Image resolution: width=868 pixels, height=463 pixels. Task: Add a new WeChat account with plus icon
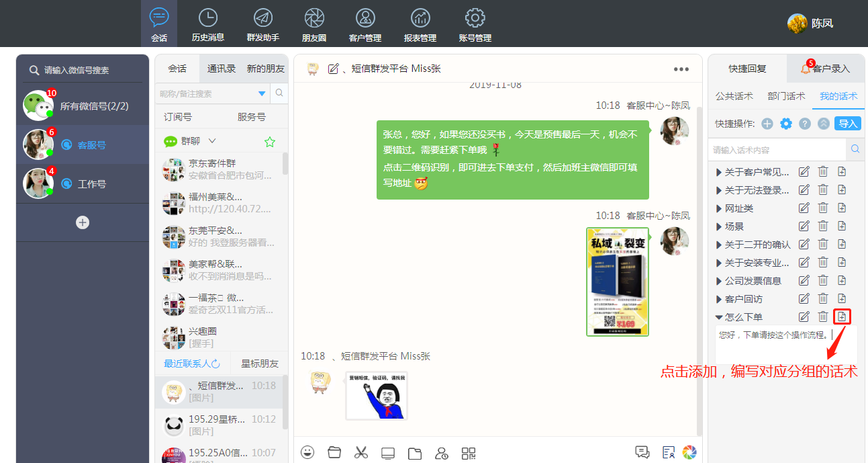(x=83, y=222)
